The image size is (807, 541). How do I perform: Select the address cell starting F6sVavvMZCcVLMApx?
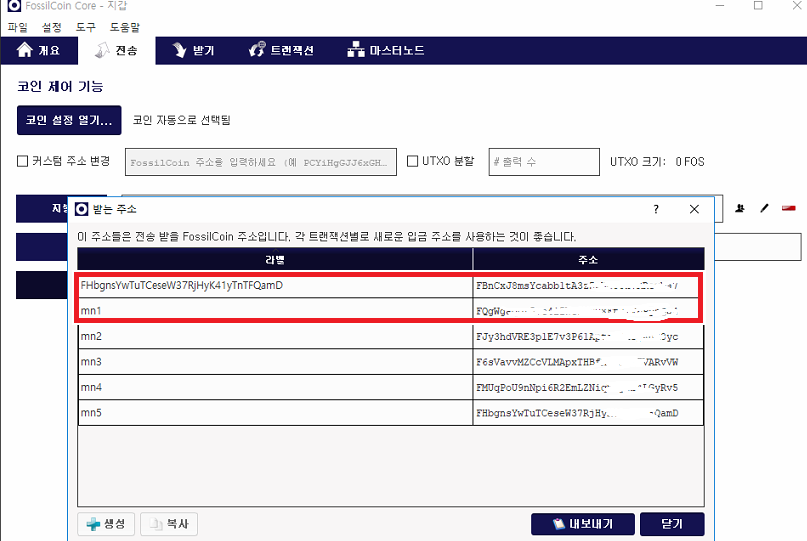tap(588, 362)
